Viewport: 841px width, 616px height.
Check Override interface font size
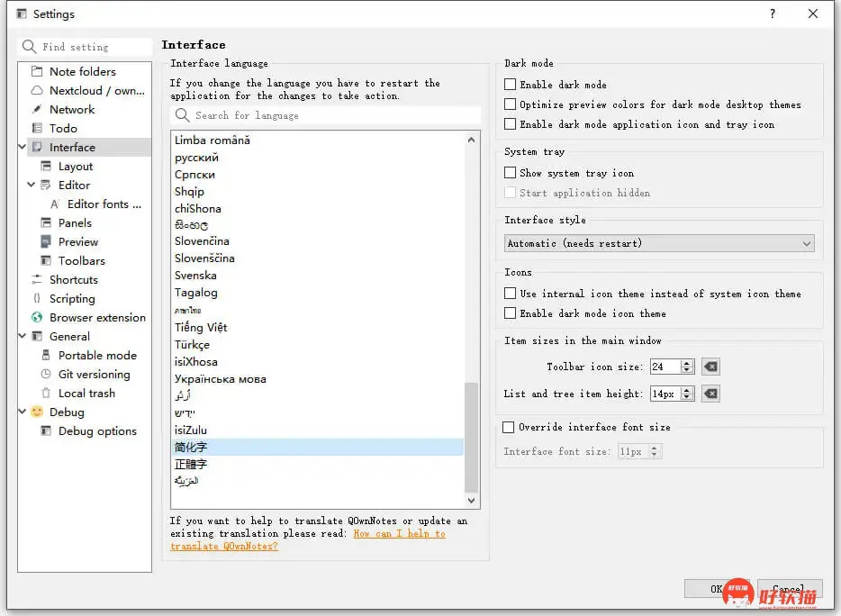(x=508, y=427)
